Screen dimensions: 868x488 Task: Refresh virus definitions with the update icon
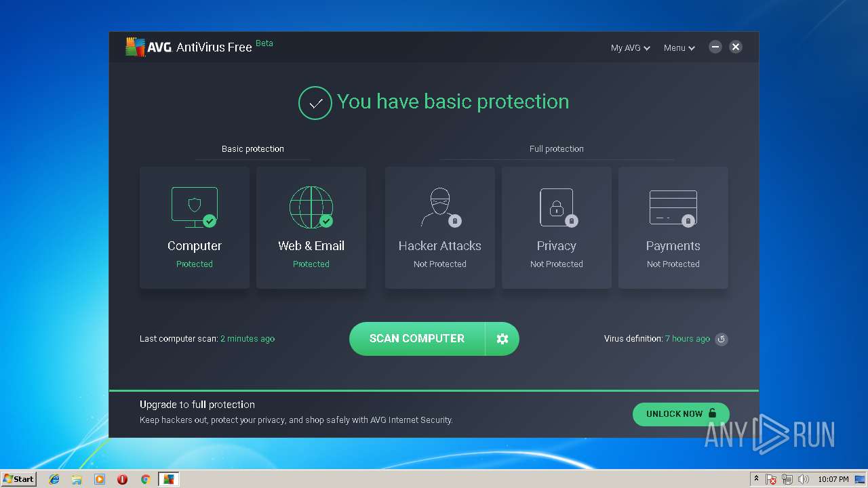(x=722, y=339)
